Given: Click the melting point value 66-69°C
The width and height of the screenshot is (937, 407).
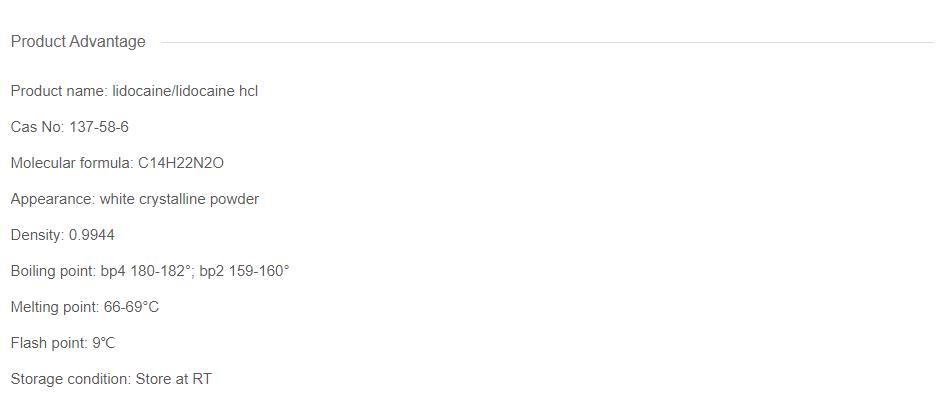Looking at the screenshot, I should [131, 307].
